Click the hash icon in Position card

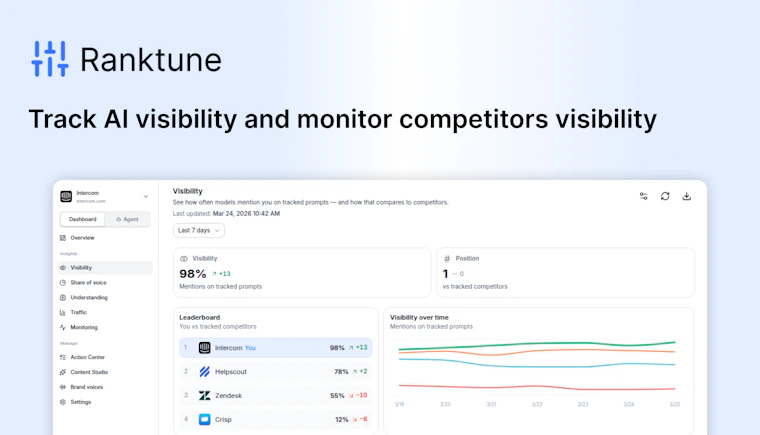tap(447, 259)
